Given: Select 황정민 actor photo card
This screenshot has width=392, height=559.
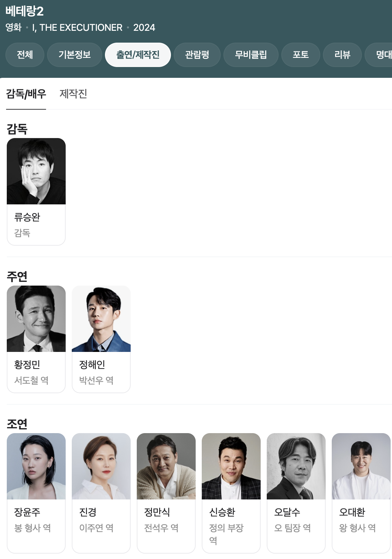Looking at the screenshot, I should (x=36, y=319).
